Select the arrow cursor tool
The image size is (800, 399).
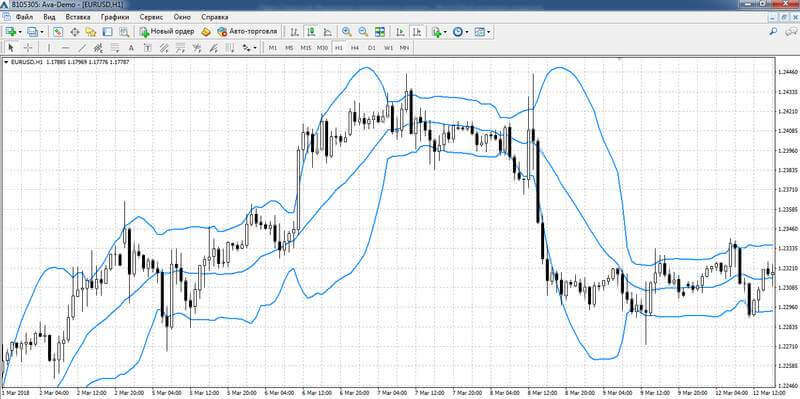point(11,47)
